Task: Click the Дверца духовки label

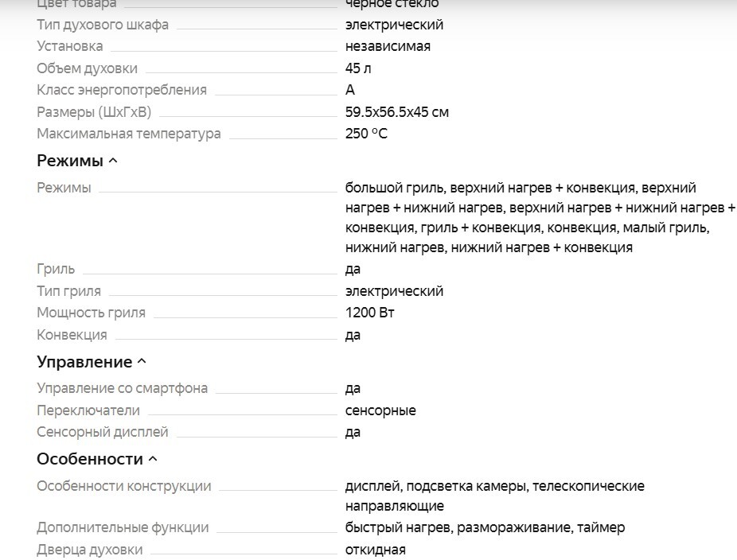Action: point(90,550)
